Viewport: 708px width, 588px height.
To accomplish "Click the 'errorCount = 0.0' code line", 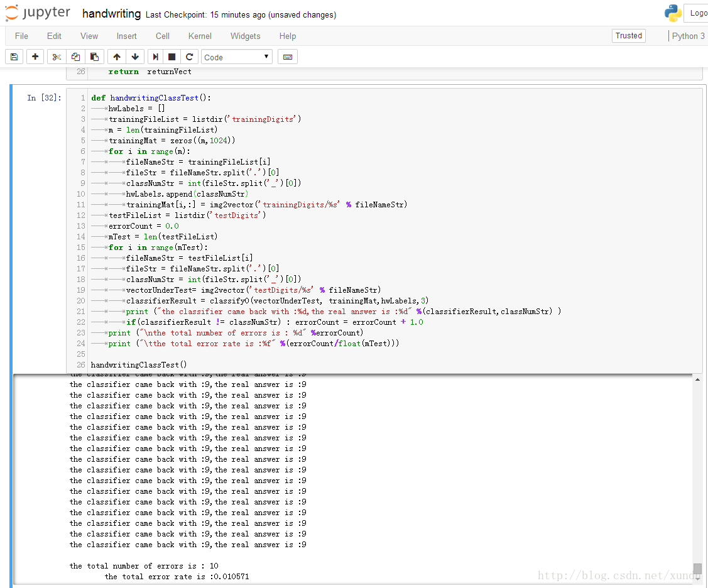I will coord(144,226).
